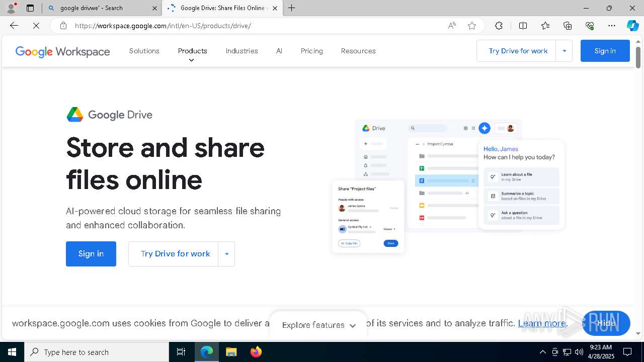This screenshot has width=644, height=362.
Task: Open new tab with plus button
Action: [x=292, y=8]
